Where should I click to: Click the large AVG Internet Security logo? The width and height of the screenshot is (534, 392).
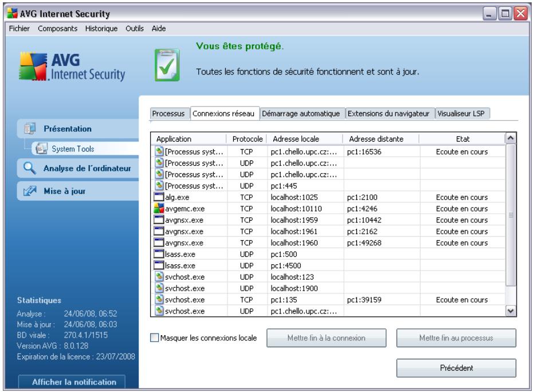[x=72, y=66]
